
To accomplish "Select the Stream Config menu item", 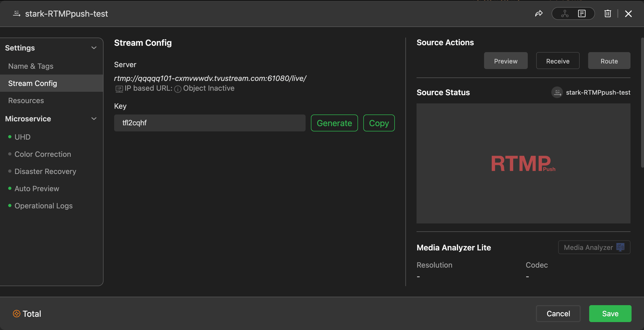I will 52,83.
